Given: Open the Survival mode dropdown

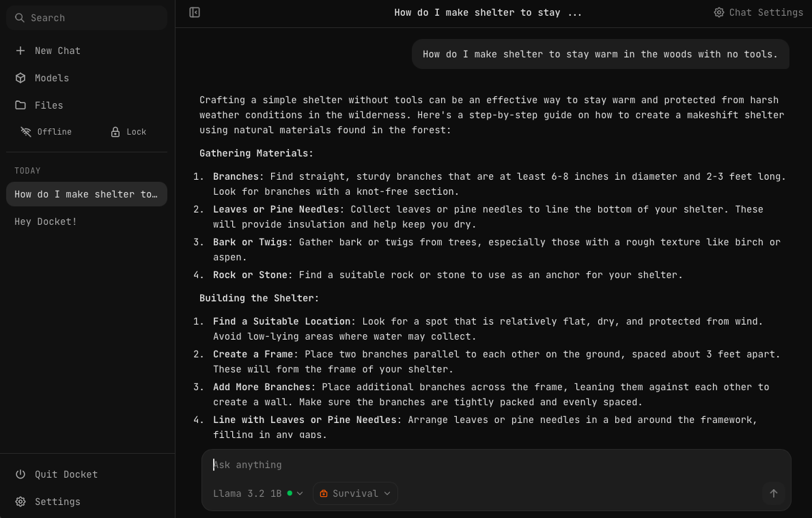Looking at the screenshot, I should pyautogui.click(x=354, y=493).
